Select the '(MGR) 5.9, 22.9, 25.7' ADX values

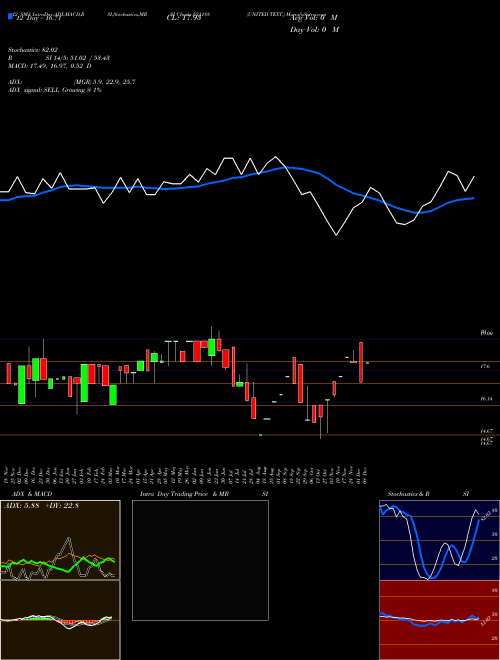(x=104, y=82)
